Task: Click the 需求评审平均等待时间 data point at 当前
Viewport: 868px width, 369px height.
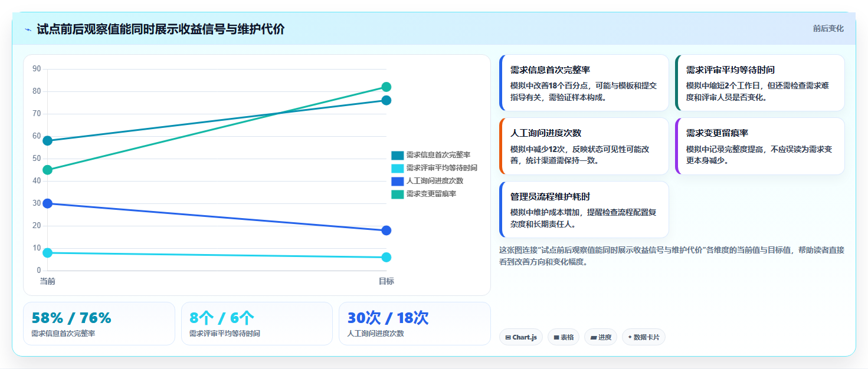Action: pyautogui.click(x=48, y=253)
